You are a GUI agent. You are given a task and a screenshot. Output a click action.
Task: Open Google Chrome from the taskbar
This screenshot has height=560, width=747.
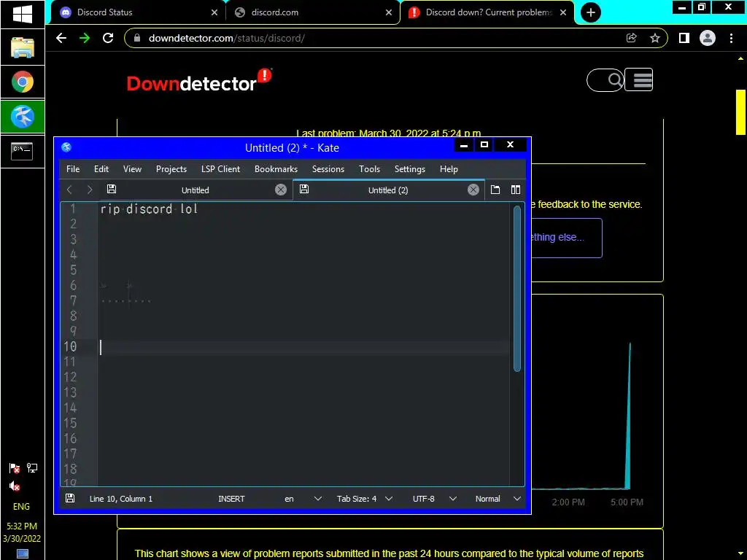coord(23,82)
